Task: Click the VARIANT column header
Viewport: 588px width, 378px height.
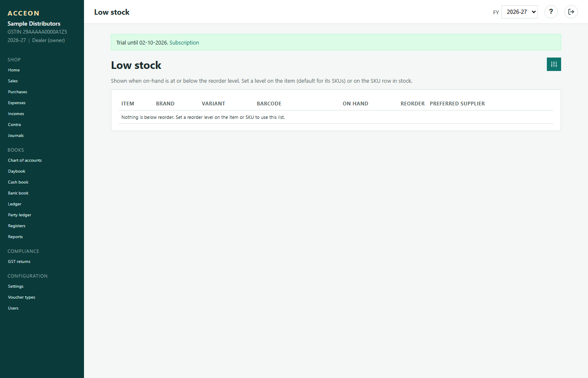Action: pos(213,104)
